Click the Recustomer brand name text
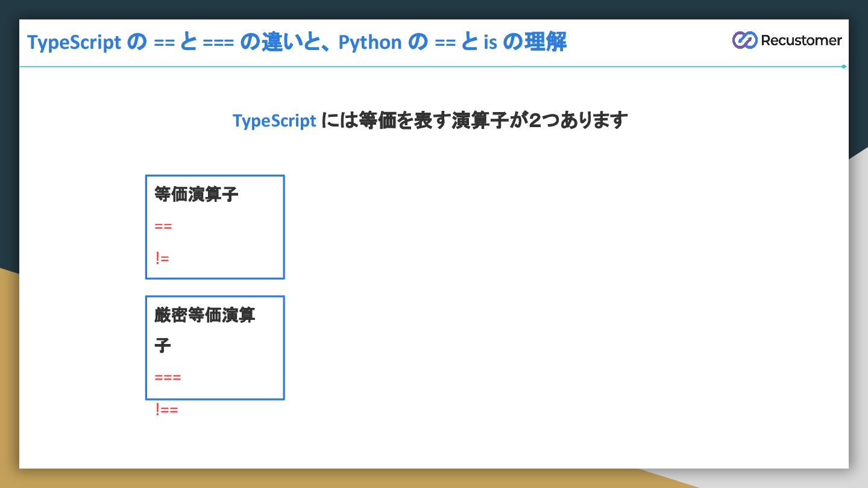Screen dimensions: 868x488 pos(801,40)
